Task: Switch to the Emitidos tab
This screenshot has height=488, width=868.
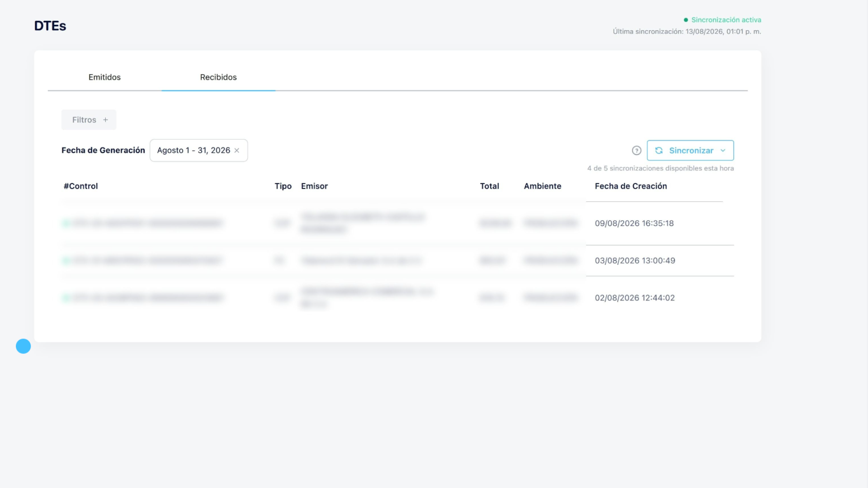Action: 104,77
